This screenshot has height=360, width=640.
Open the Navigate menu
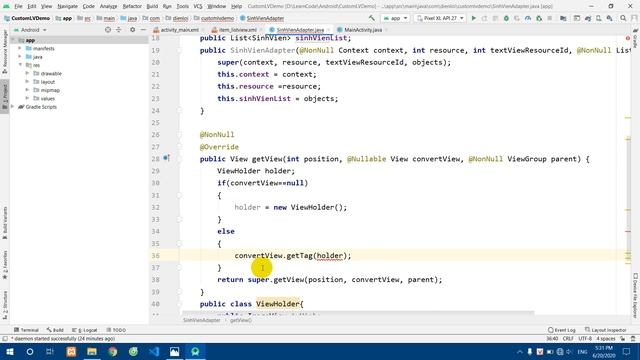tap(67, 6)
